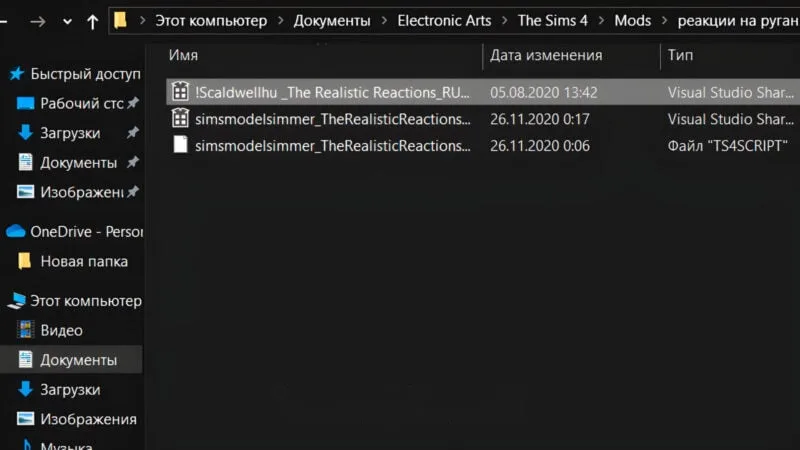
Task: Click icon of highlighted Документы item
Action: point(26,359)
